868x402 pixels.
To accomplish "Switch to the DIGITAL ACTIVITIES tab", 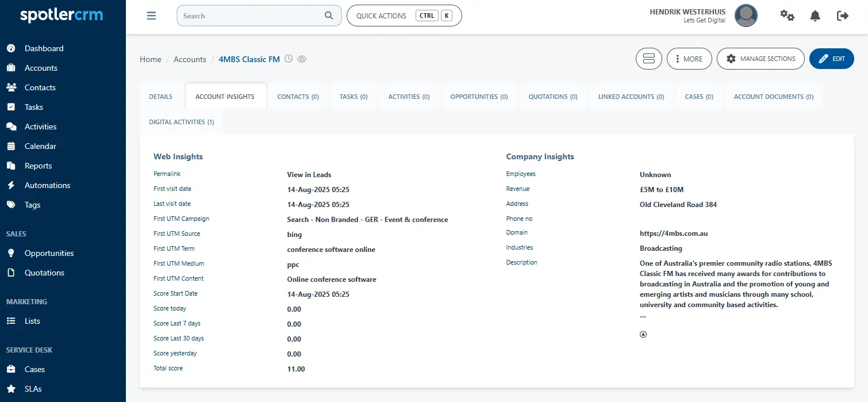I will pyautogui.click(x=181, y=122).
